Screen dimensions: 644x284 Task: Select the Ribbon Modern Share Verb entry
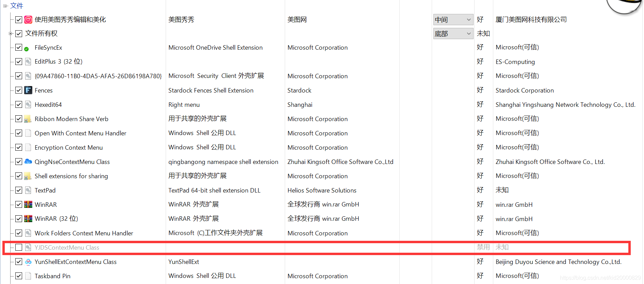[x=71, y=119]
